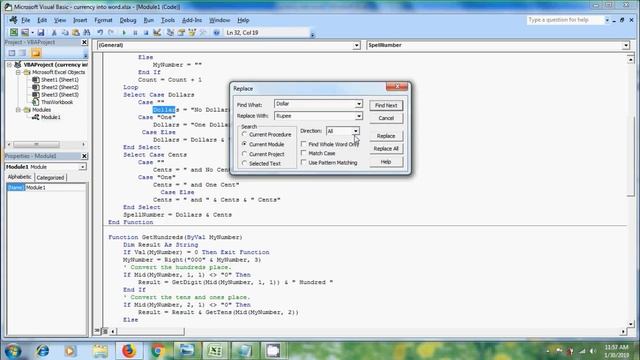
Task: Click the Find Next button
Action: (386, 105)
